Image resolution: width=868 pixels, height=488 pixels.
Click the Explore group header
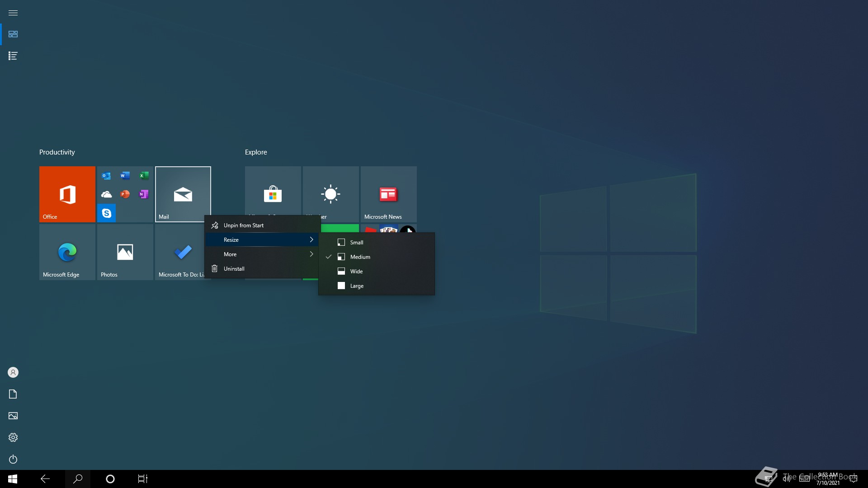point(256,152)
